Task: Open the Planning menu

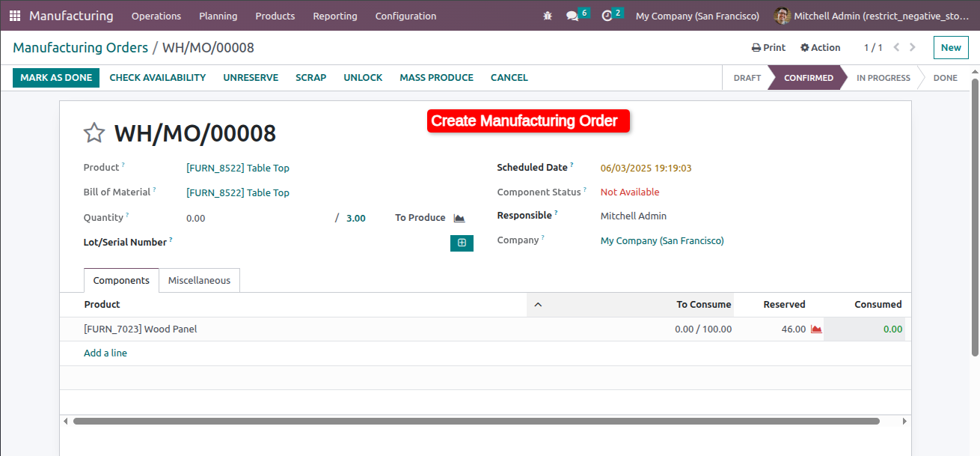Action: tap(218, 16)
